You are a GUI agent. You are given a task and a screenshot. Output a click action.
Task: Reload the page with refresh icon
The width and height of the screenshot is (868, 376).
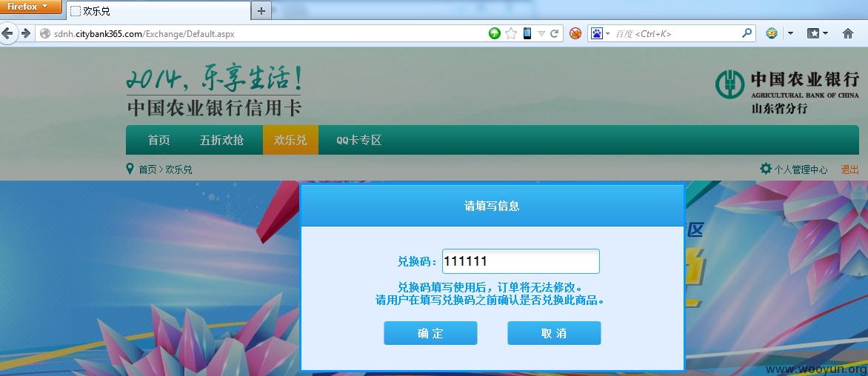(554, 34)
